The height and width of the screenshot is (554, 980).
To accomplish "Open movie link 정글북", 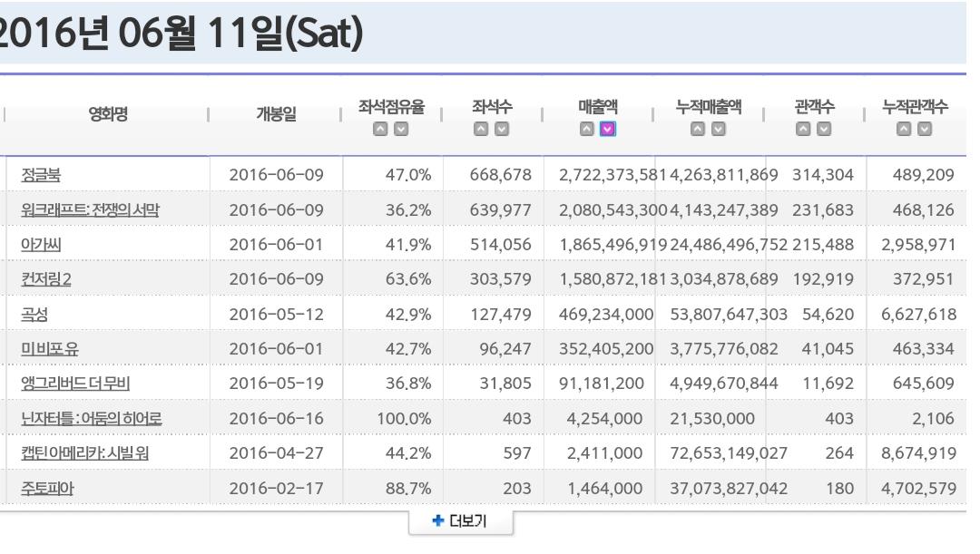I will (41, 175).
